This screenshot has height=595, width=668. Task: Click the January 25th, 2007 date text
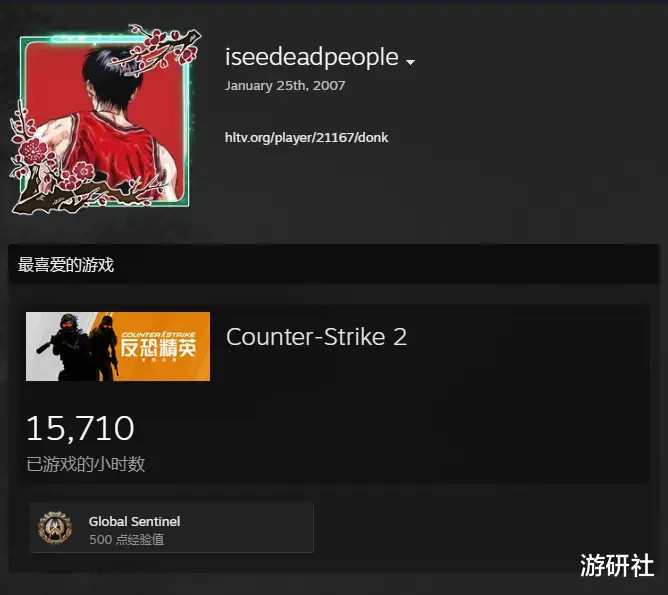point(285,86)
